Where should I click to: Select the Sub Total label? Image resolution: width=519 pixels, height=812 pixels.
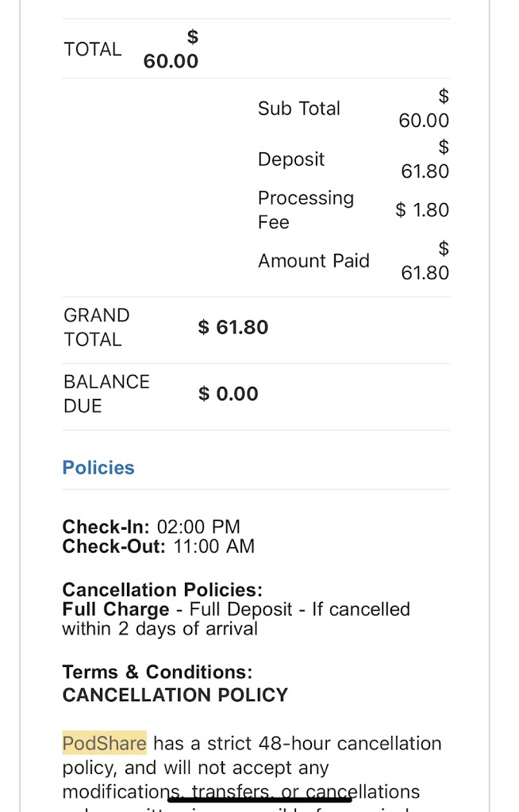tap(298, 109)
